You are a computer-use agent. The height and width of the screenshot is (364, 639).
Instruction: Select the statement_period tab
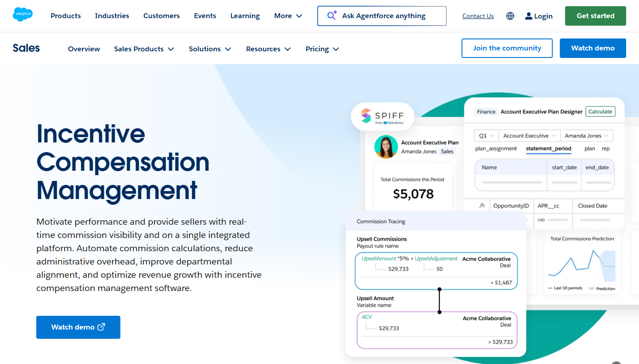(x=549, y=149)
